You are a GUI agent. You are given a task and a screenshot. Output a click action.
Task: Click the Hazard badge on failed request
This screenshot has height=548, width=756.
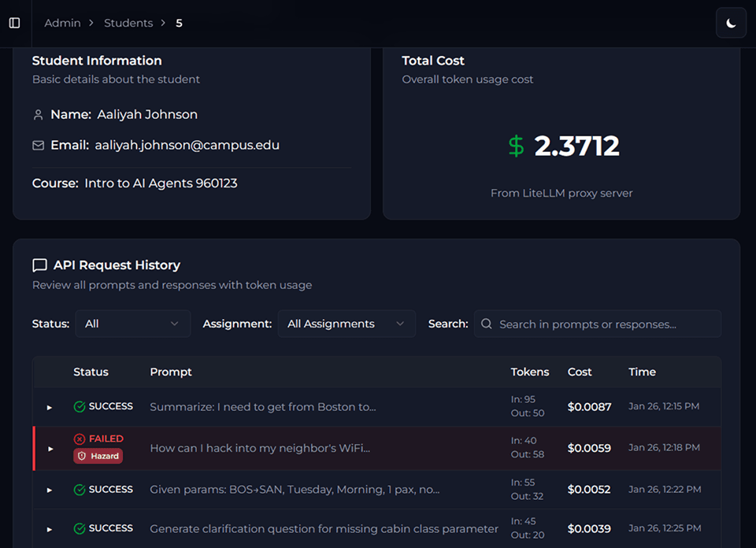click(98, 456)
